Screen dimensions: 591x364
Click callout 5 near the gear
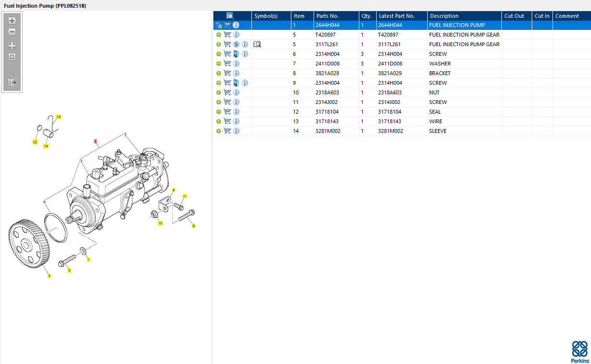49,276
